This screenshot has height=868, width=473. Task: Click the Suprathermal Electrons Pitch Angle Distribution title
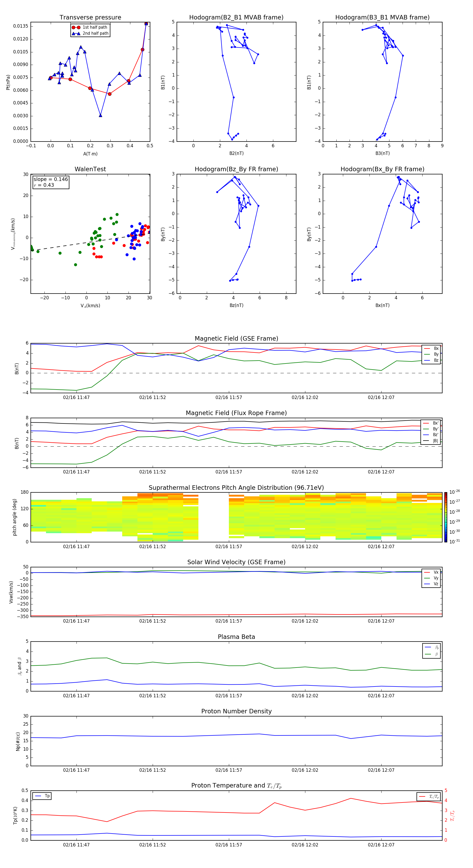[236, 488]
